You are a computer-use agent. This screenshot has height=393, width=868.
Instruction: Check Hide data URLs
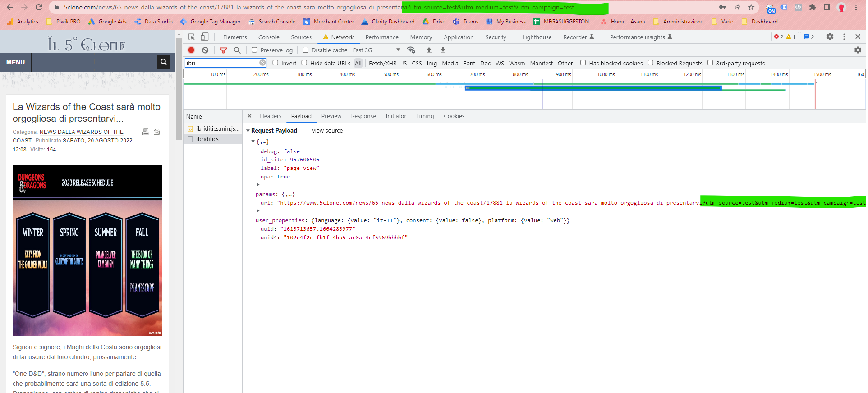(x=304, y=63)
